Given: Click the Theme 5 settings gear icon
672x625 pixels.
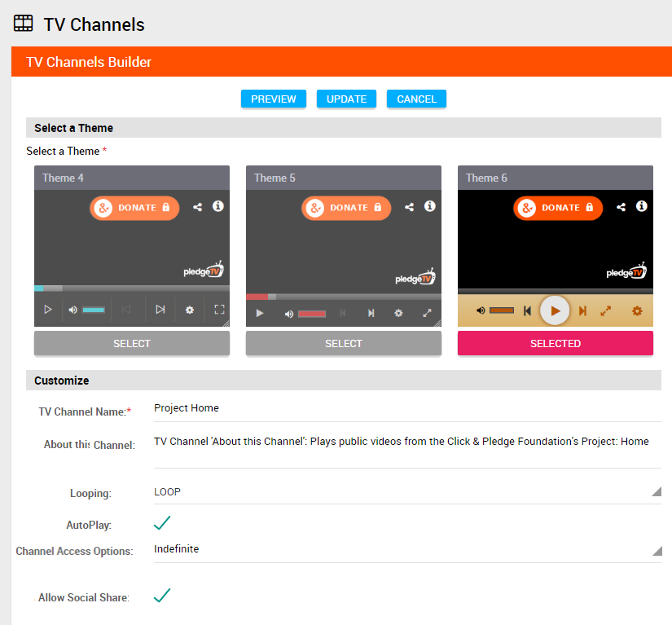Looking at the screenshot, I should point(398,314).
